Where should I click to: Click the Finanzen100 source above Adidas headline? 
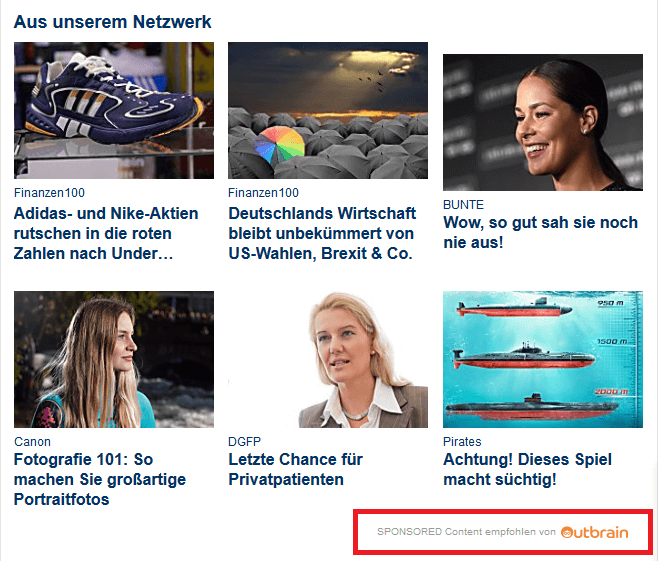click(x=49, y=193)
